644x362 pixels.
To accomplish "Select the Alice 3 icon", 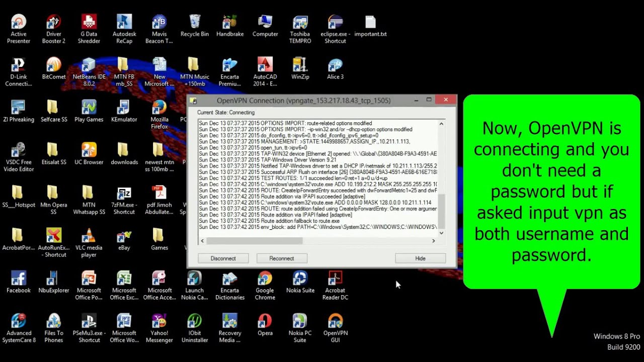I will tap(336, 68).
